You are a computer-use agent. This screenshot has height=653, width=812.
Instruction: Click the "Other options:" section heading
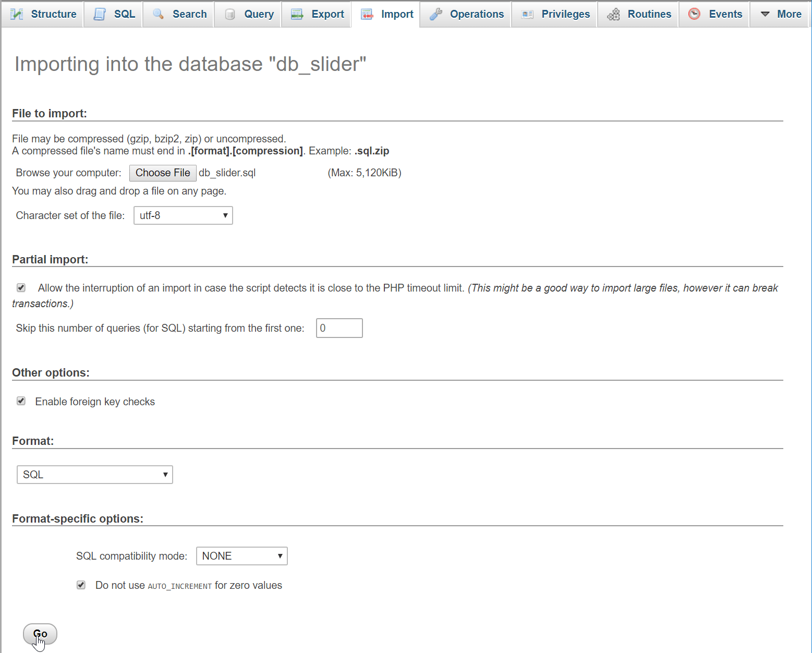coord(51,373)
